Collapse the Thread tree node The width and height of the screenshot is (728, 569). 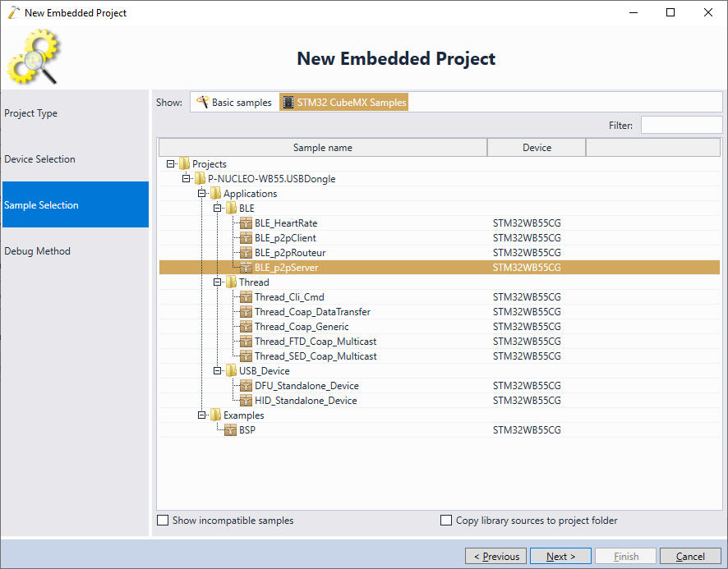click(217, 282)
